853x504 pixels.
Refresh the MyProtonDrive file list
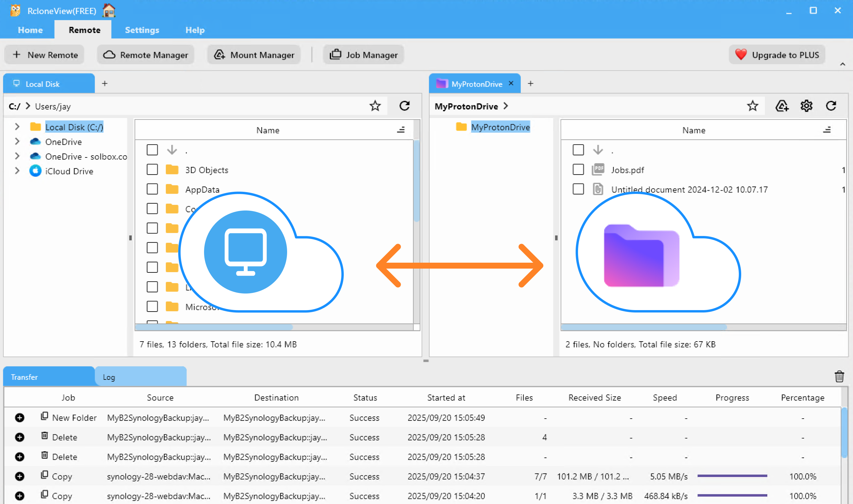(831, 106)
